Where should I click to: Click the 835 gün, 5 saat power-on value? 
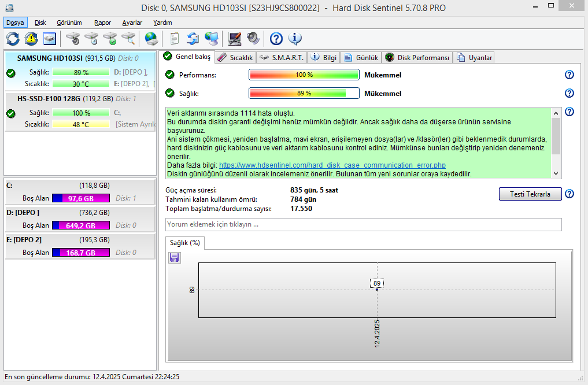click(x=315, y=190)
